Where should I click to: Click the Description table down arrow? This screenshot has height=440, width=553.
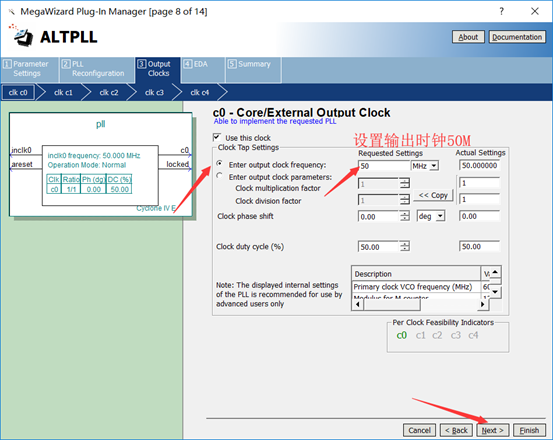[496, 292]
